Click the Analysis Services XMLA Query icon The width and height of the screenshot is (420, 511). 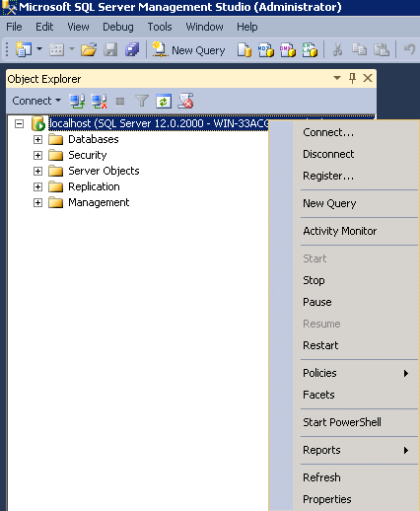pos(310,50)
